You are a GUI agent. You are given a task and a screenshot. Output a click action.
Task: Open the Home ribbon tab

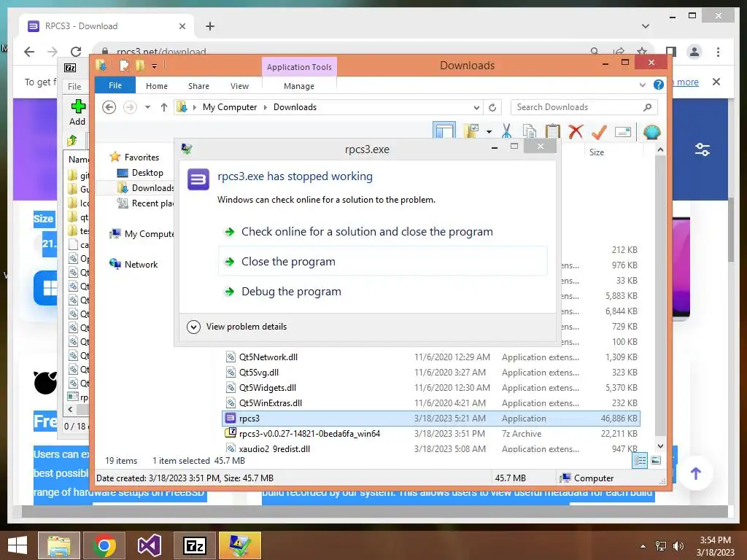157,86
